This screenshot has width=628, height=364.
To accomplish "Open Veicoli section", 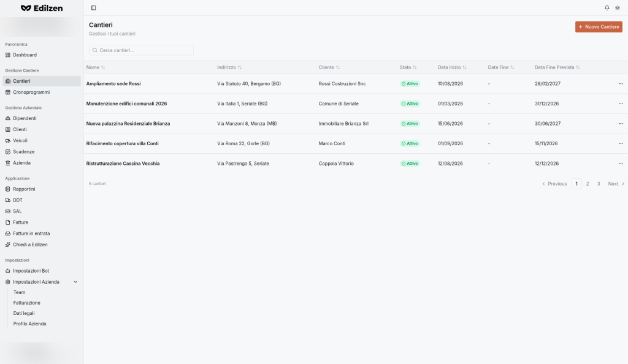I will click(42, 141).
